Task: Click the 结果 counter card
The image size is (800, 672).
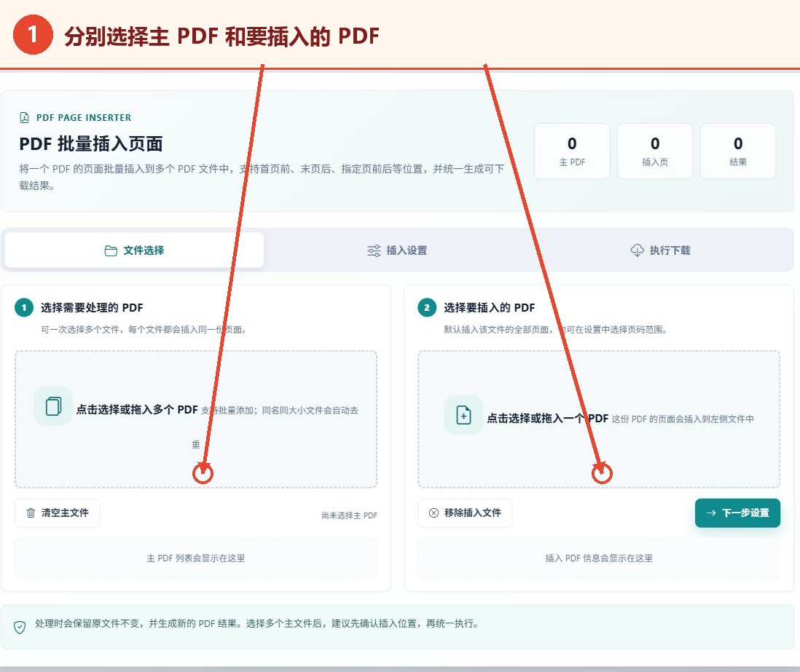Action: point(738,151)
